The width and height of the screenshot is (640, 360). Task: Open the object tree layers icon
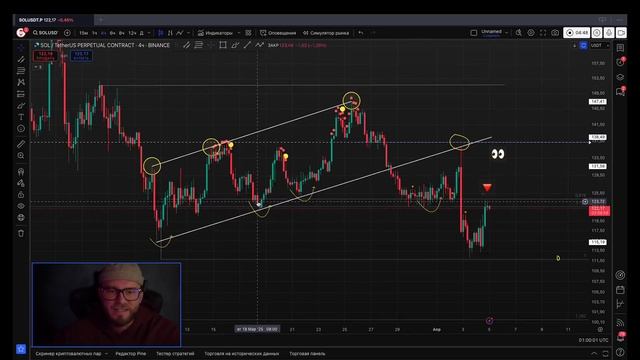tap(620, 77)
